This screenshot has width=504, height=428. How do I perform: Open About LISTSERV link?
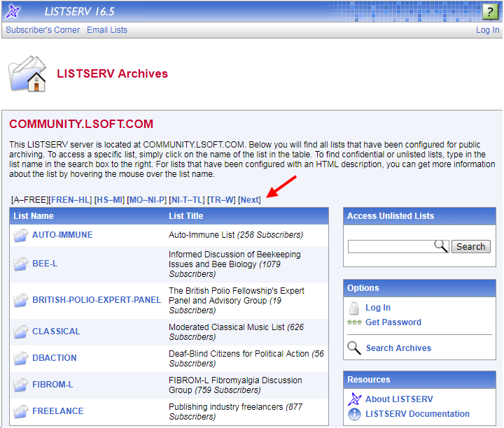[399, 399]
